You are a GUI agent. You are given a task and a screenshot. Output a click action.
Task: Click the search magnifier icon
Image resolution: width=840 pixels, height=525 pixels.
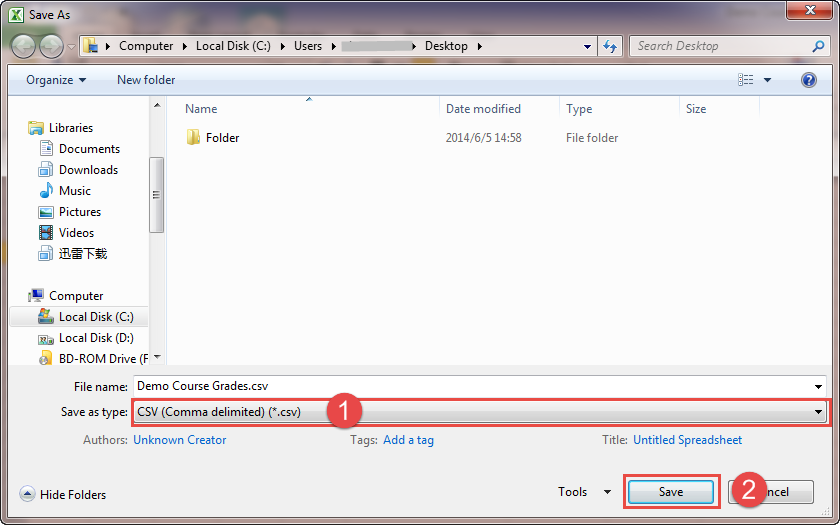tap(818, 46)
